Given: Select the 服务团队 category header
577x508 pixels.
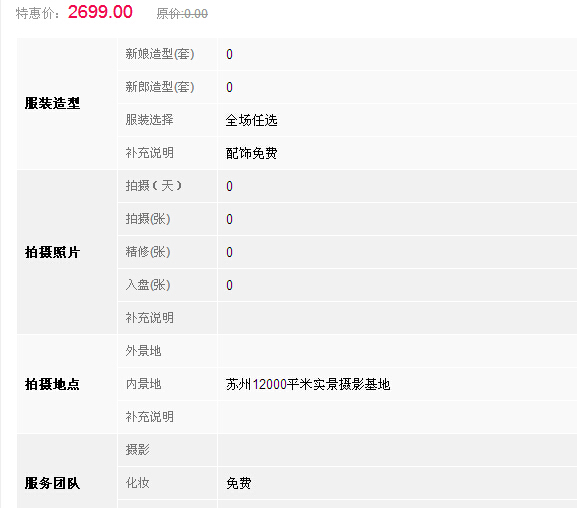Looking at the screenshot, I should click(52, 483).
